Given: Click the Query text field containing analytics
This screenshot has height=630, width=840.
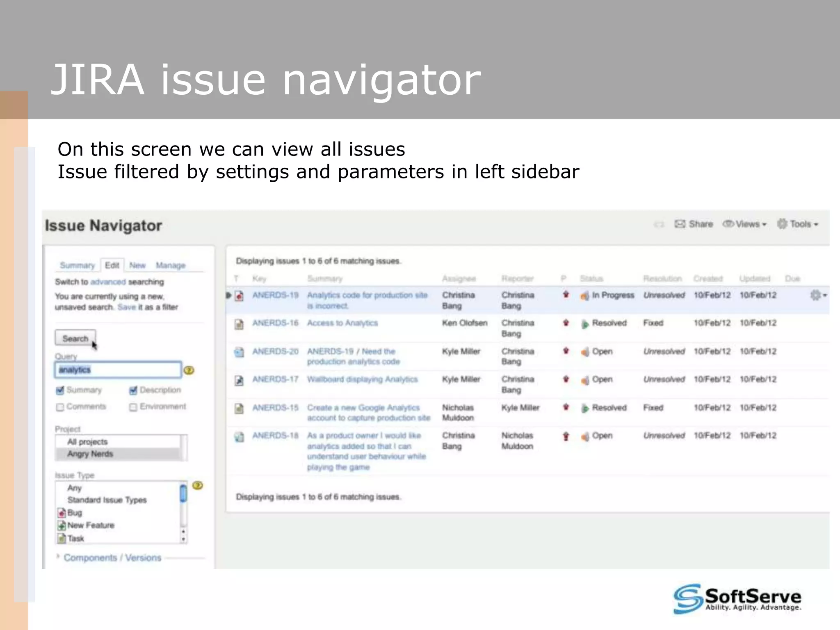Looking at the screenshot, I should coord(118,370).
